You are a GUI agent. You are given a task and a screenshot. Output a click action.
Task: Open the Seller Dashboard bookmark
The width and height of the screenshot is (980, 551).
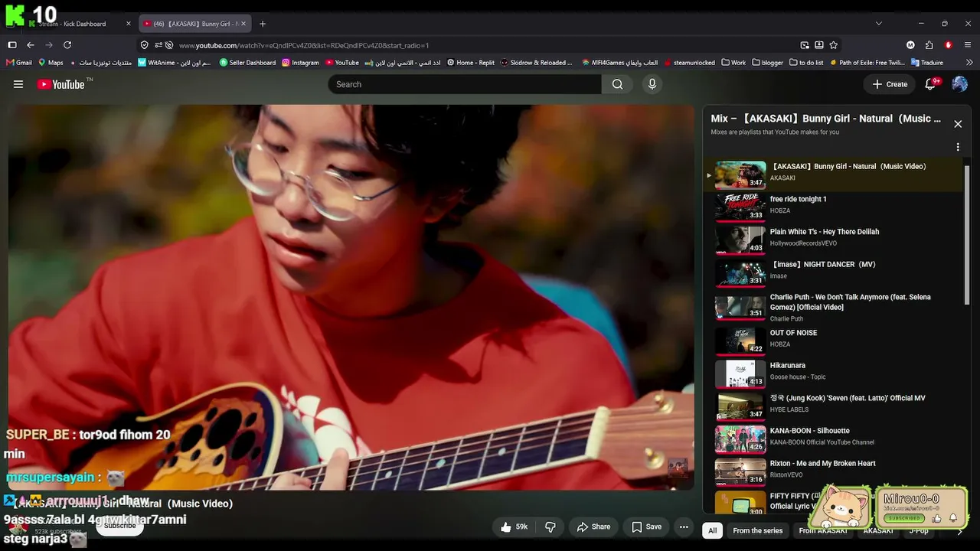click(x=248, y=63)
